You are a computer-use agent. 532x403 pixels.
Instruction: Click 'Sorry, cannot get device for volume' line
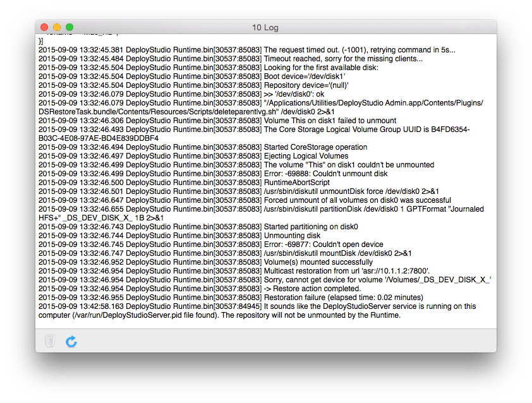pyautogui.click(x=265, y=279)
